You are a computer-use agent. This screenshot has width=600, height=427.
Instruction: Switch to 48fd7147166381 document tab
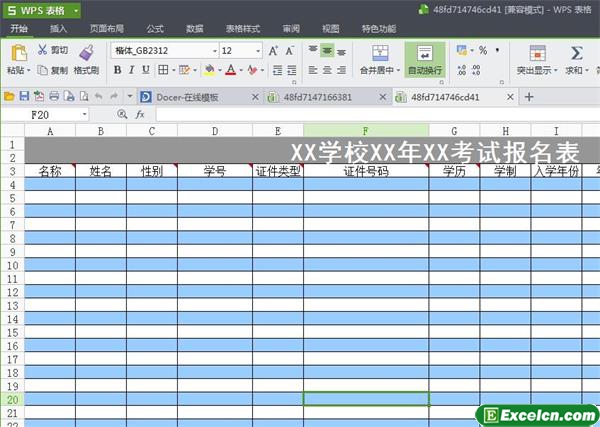tap(318, 97)
